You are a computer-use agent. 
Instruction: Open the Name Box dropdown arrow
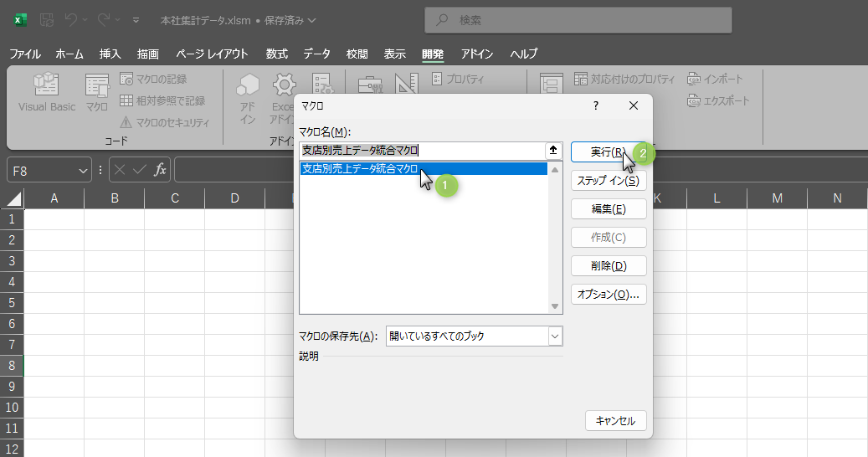[x=83, y=170]
